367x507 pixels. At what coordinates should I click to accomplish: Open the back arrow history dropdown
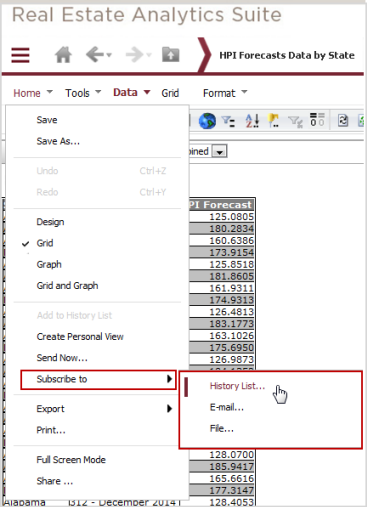(109, 55)
